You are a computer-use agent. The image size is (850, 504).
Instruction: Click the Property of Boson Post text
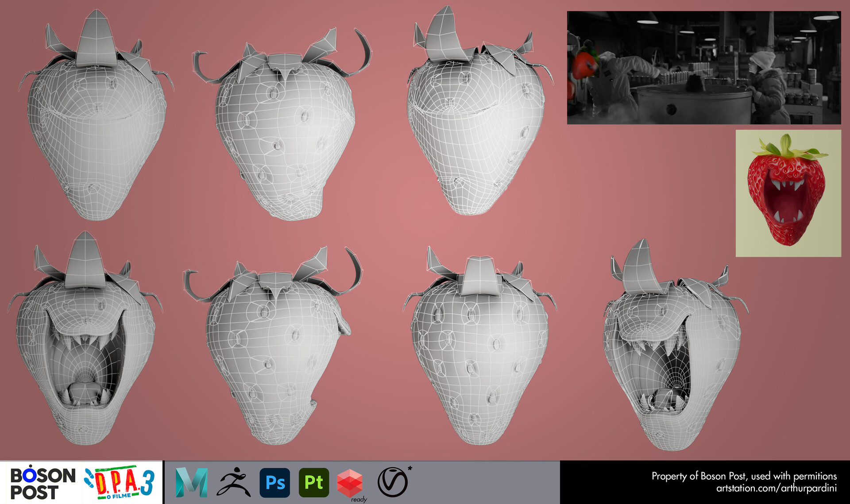coord(744,476)
